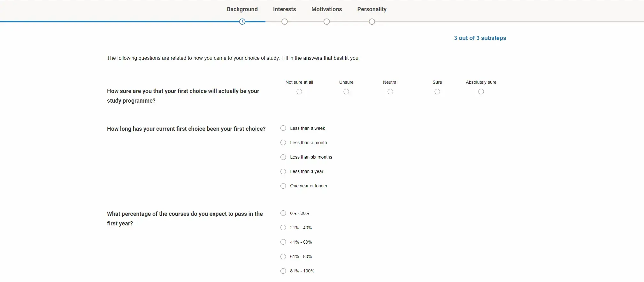The image size is (644, 282).
Task: Choose the 'Unsure' radio option
Action: click(346, 92)
